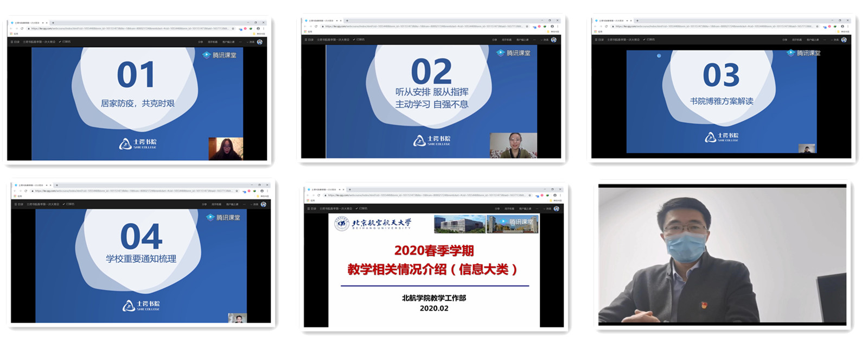Open Chrome three-dot menu in the 04 slide browser
This screenshot has height=353, width=868.
[268, 191]
